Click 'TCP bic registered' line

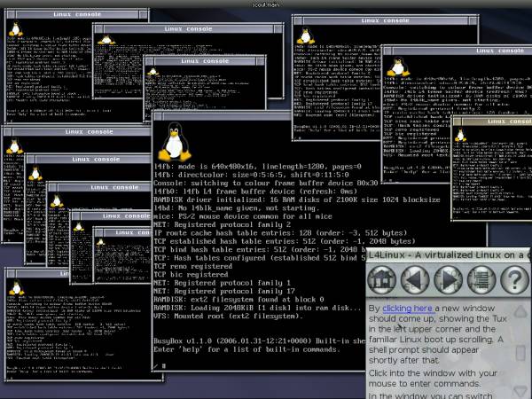pos(191,275)
